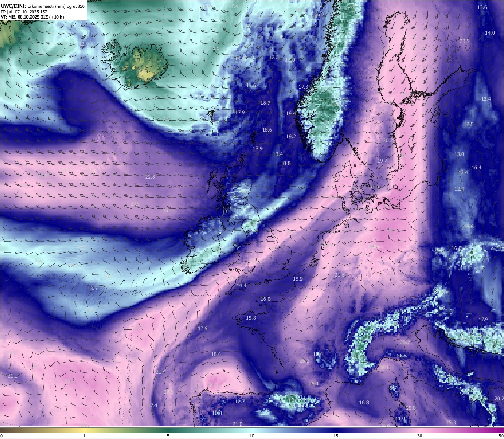Click the color scale tick label 5

click(x=168, y=436)
